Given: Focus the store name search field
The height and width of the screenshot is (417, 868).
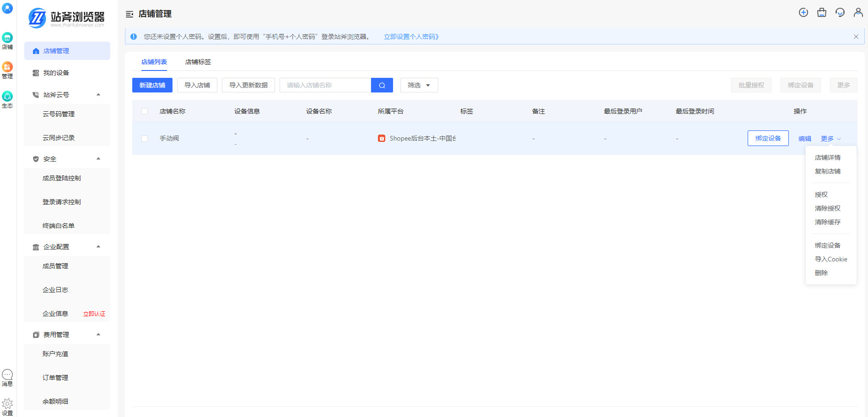Looking at the screenshot, I should click(325, 85).
